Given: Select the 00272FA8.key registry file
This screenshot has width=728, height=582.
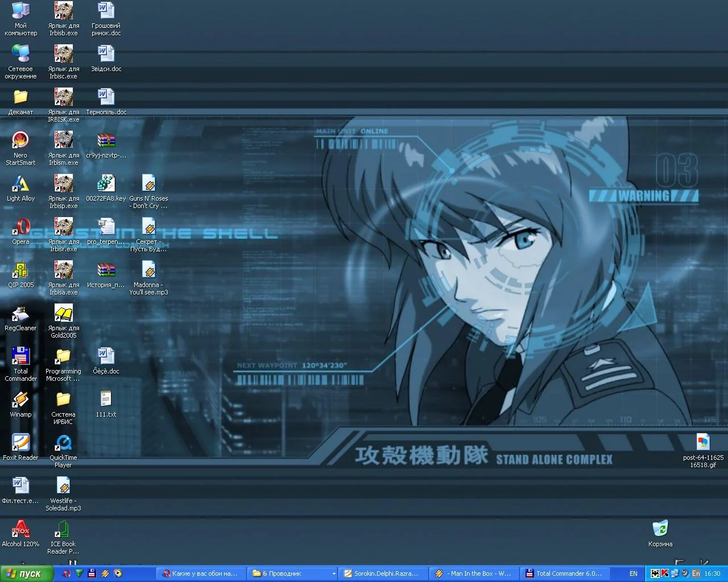Looking at the screenshot, I should tap(106, 188).
